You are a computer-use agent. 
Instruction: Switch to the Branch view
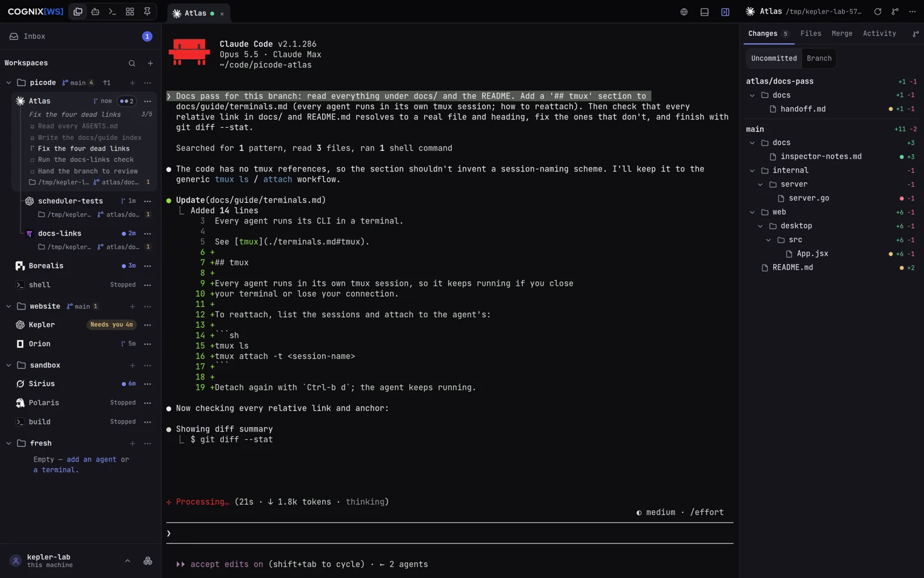819,58
